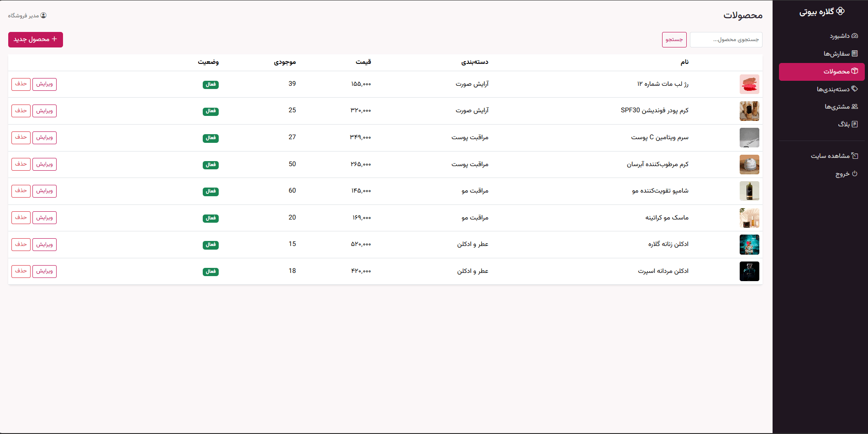868x434 pixels.
Task: Click حذف for ادکلن مردانه اسپرت
Action: pos(21,272)
